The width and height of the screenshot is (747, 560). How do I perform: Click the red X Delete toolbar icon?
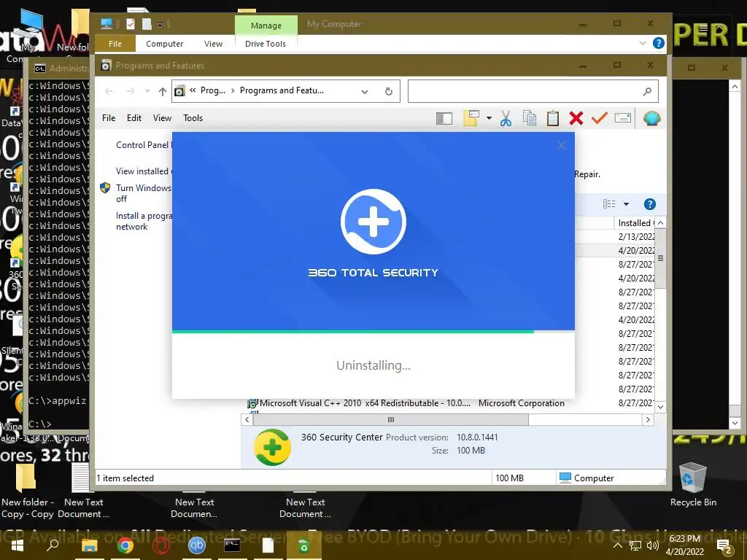(576, 118)
